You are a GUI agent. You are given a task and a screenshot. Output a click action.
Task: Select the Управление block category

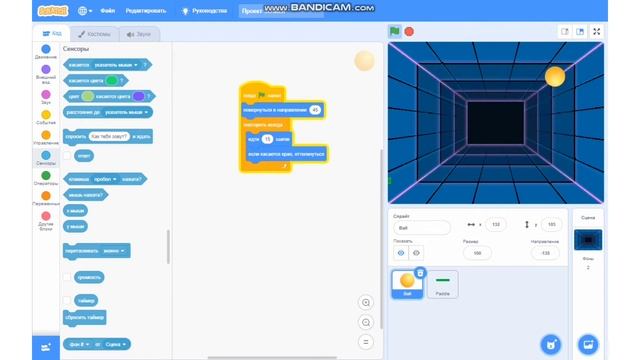click(46, 138)
